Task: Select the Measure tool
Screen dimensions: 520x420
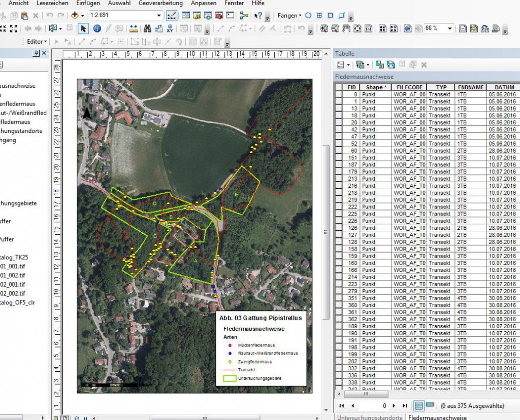Action: click(x=134, y=29)
